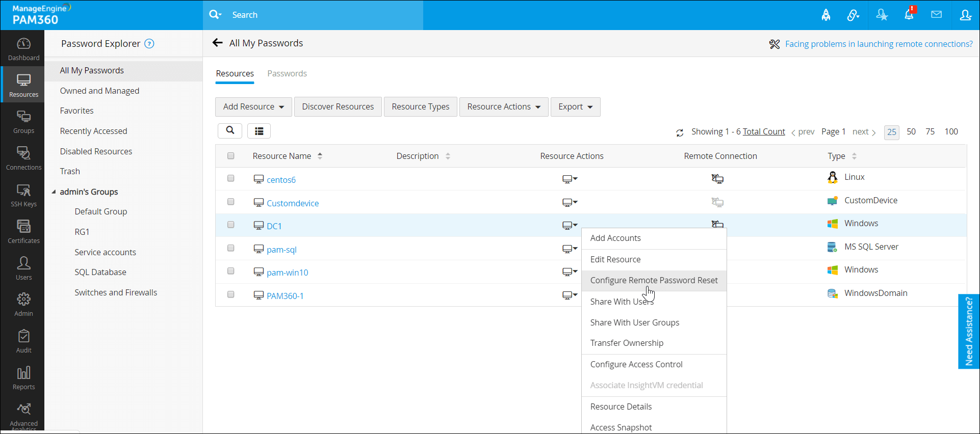Image resolution: width=980 pixels, height=434 pixels.
Task: Switch to the Passwords tab
Action: pos(287,73)
